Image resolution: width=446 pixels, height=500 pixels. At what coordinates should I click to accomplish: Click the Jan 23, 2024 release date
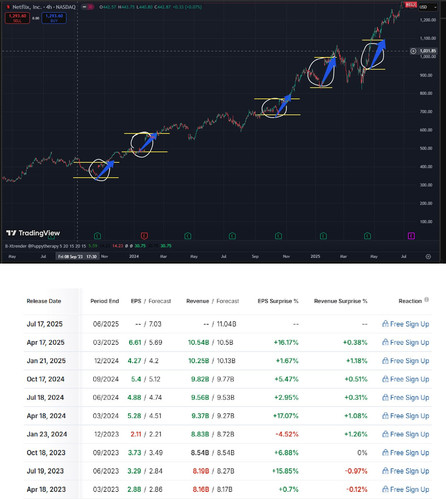click(x=47, y=434)
